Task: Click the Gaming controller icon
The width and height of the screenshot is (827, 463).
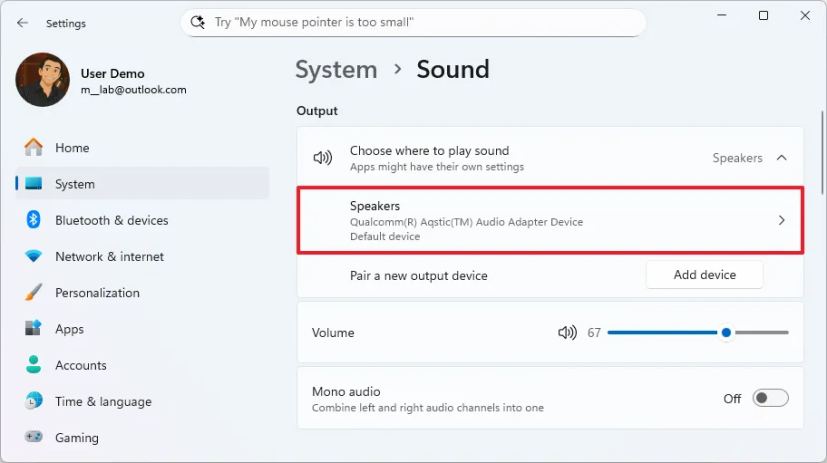Action: pyautogui.click(x=34, y=438)
